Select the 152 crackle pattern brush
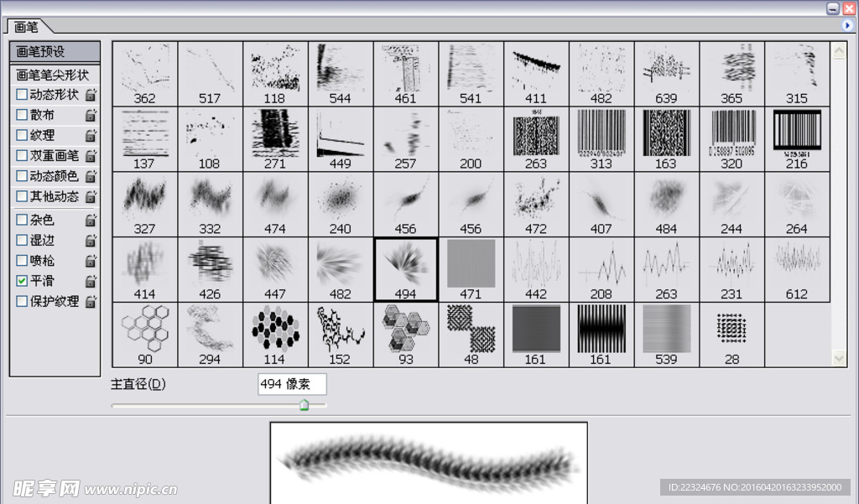The image size is (859, 504). tap(341, 335)
